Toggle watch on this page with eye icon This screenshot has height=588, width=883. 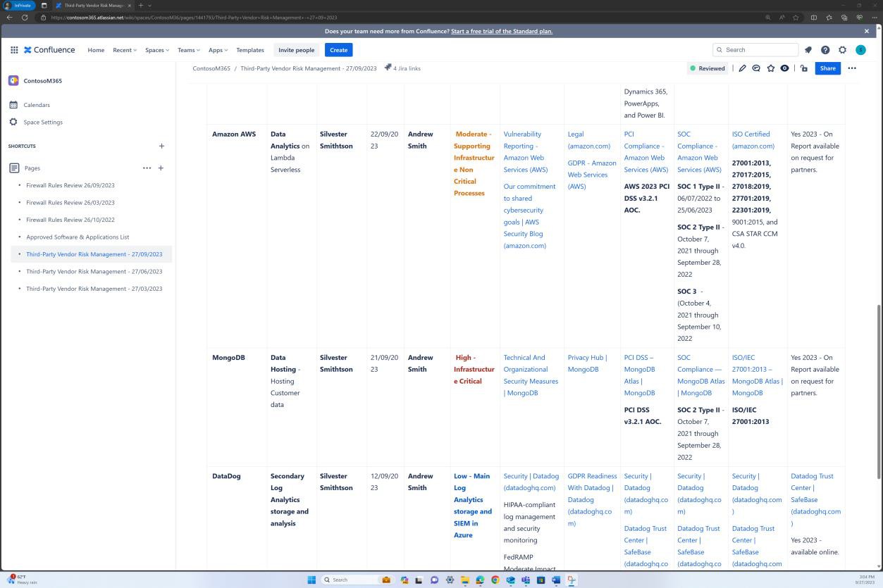coord(784,68)
